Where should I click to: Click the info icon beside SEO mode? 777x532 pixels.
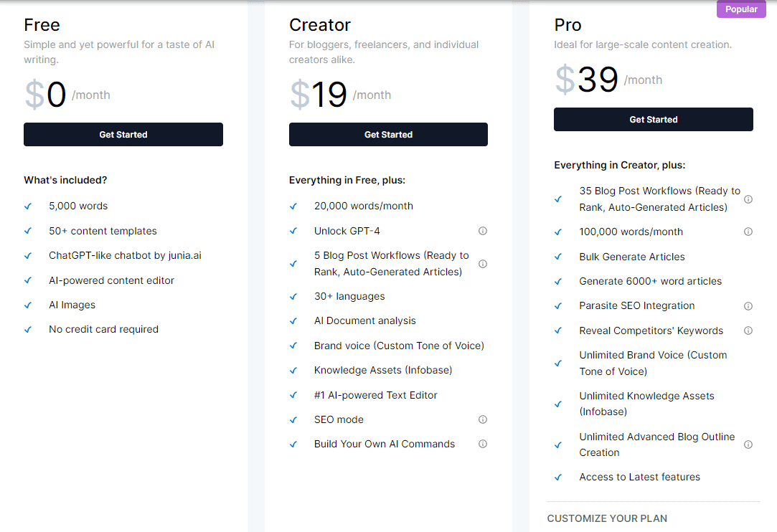(x=483, y=419)
